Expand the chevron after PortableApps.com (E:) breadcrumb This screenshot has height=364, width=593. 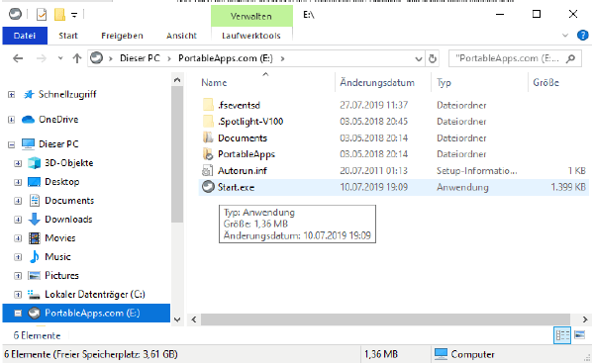pos(282,58)
